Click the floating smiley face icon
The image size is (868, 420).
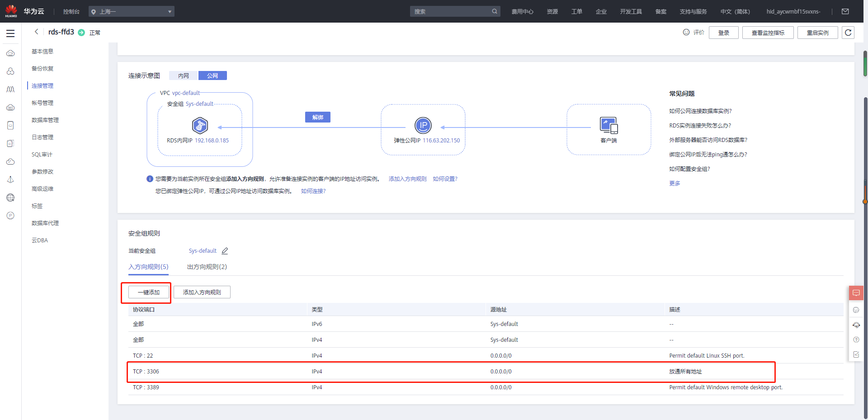click(856, 310)
